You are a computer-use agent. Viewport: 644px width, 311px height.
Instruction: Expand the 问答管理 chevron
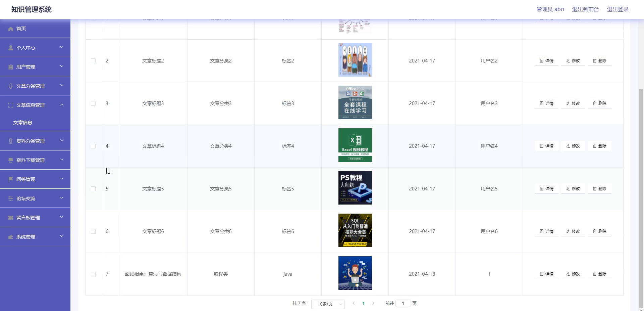tap(62, 179)
